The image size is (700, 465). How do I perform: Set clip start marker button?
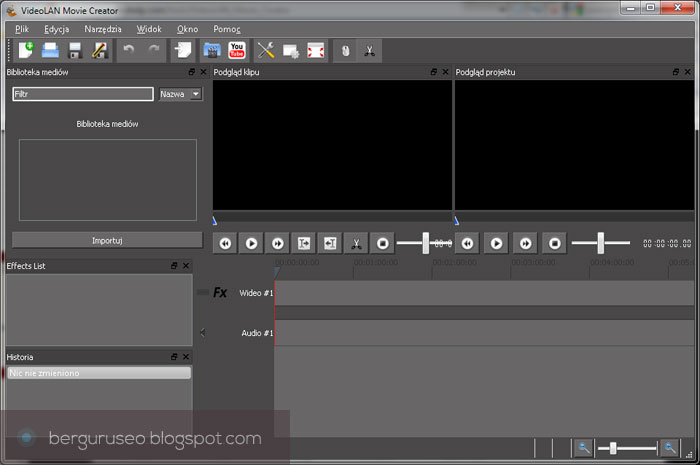tap(304, 243)
